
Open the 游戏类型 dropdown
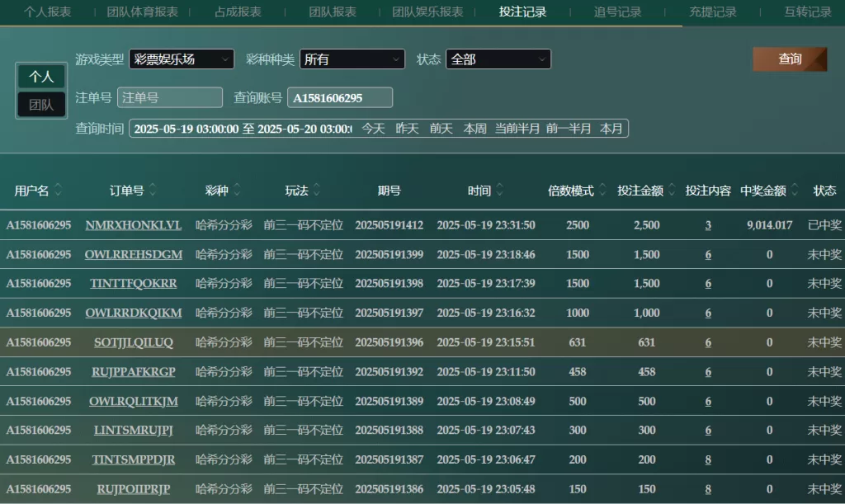click(182, 59)
